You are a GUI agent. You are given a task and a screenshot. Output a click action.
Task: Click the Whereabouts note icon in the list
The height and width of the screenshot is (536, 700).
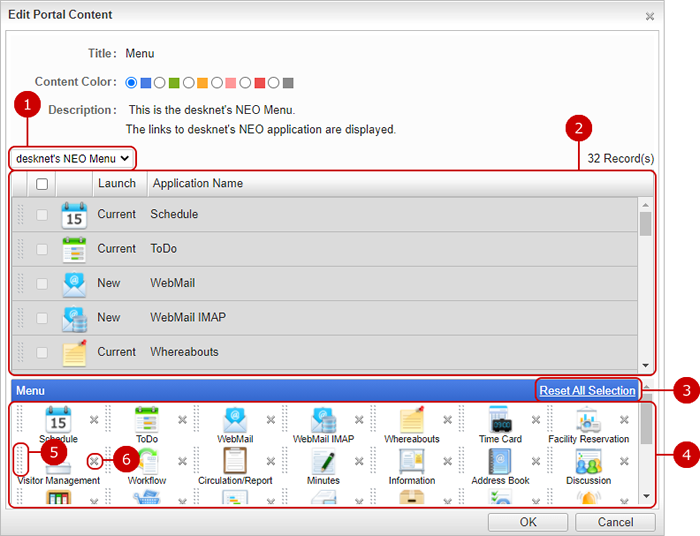click(x=74, y=353)
